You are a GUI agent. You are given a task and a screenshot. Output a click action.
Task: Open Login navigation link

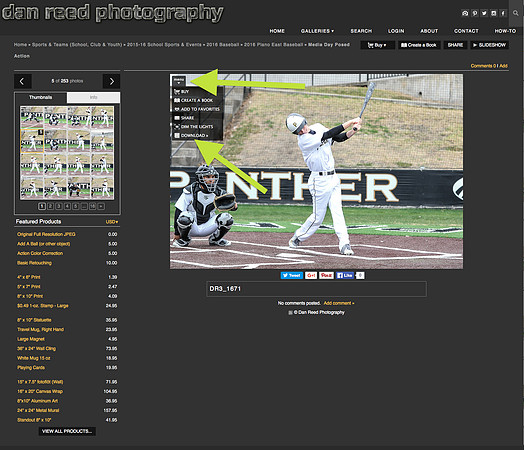coord(396,31)
